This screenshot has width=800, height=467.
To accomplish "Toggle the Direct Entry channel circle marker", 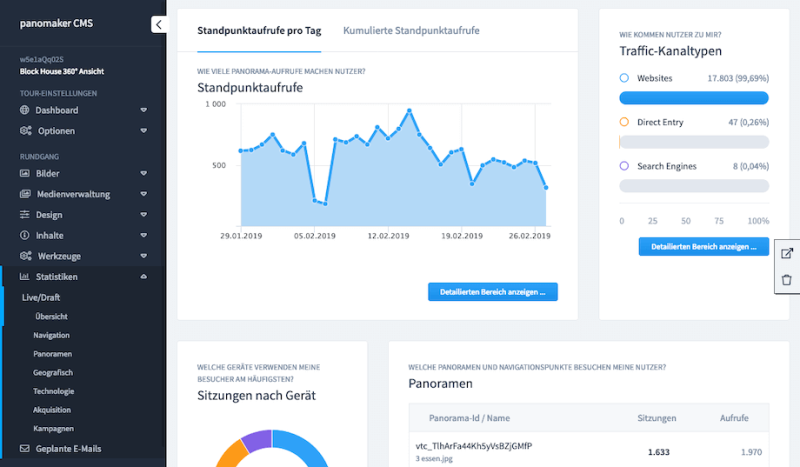I will 625,122.
